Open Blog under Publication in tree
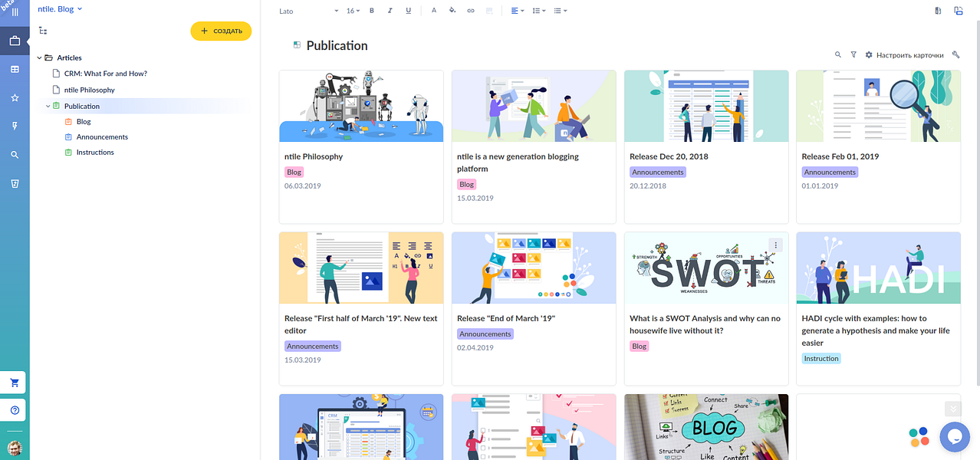 click(x=84, y=122)
